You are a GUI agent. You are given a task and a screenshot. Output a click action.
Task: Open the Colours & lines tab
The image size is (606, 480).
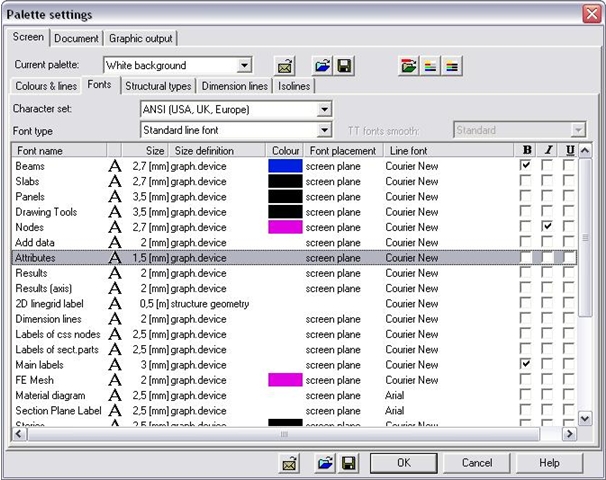coord(46,86)
